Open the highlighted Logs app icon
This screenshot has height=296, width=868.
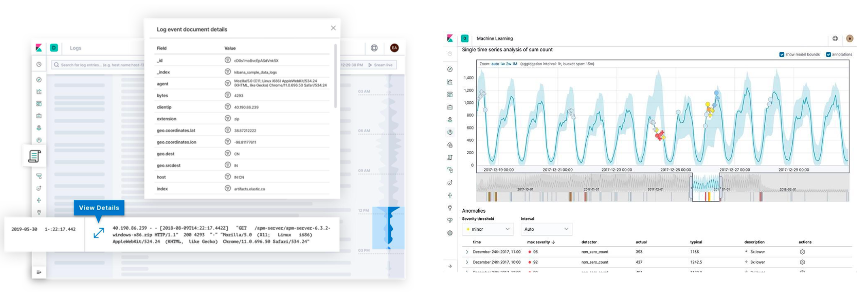click(34, 156)
